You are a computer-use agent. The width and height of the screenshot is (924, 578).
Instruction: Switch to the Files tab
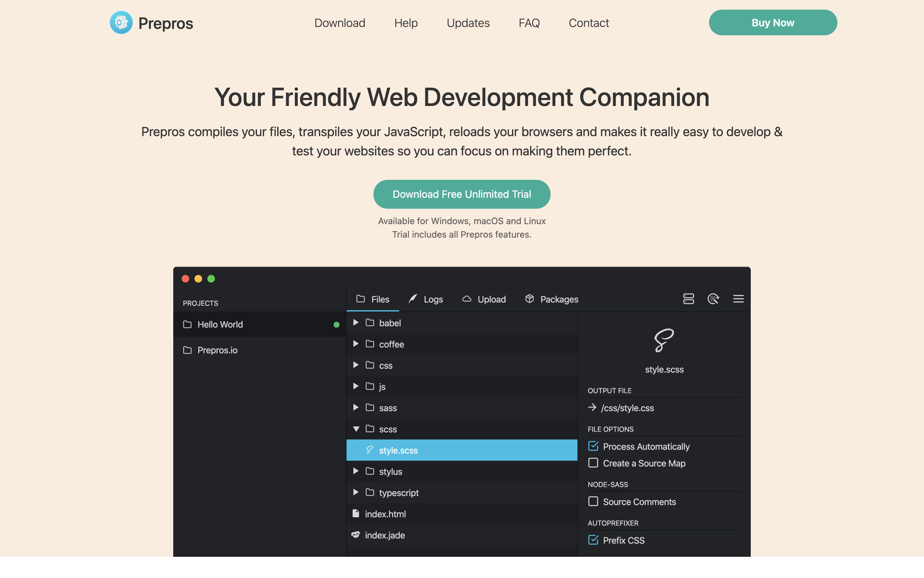pos(373,299)
